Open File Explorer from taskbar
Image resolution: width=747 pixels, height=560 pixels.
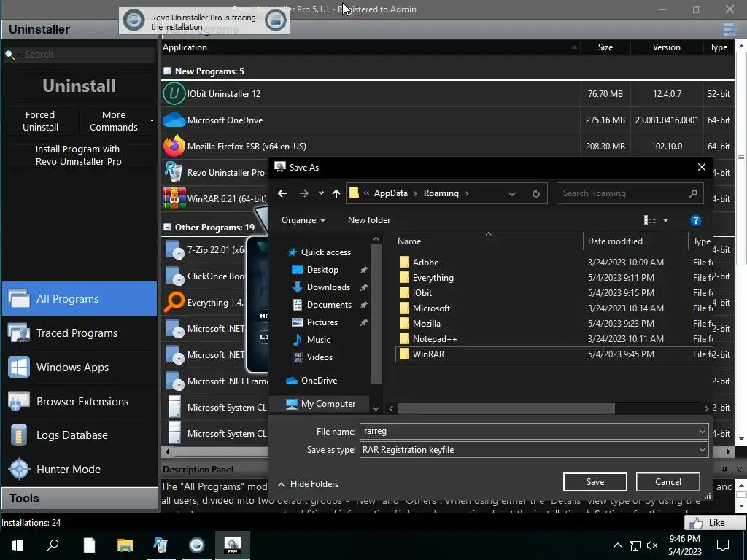coord(125,545)
